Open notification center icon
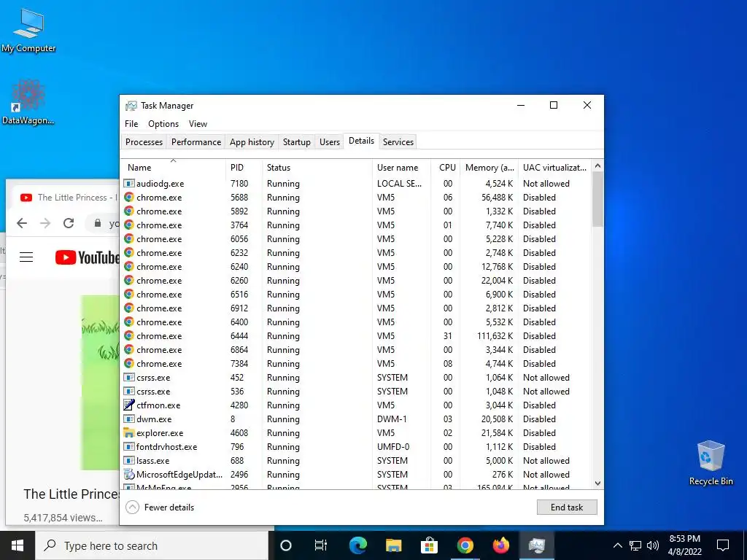 723,545
